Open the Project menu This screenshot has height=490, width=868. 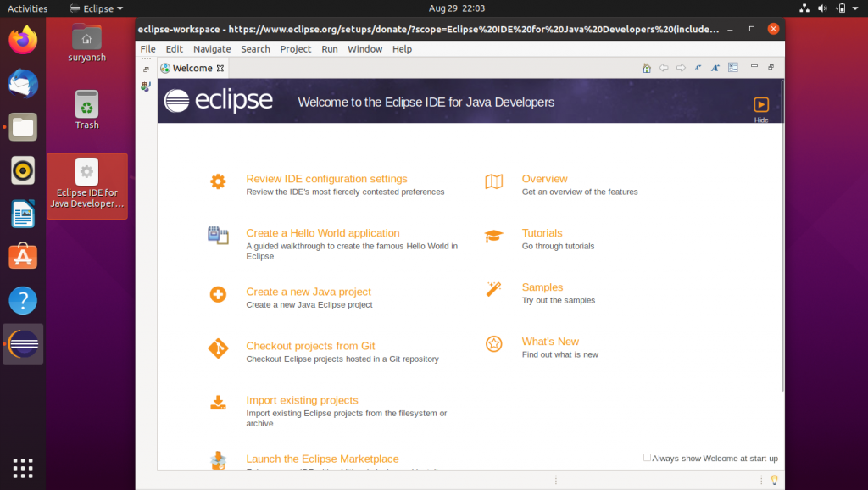point(295,49)
